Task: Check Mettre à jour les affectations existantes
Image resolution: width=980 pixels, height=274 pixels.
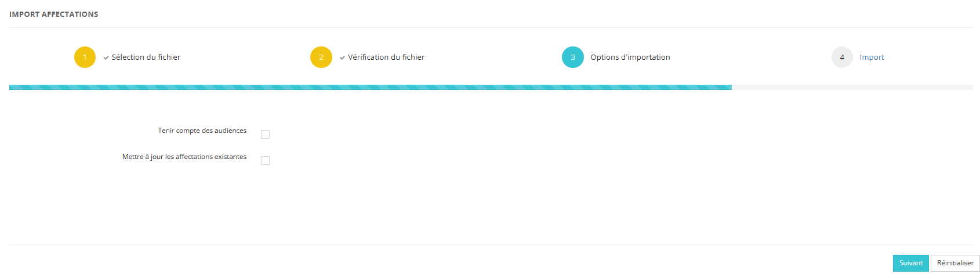Action: click(x=265, y=161)
